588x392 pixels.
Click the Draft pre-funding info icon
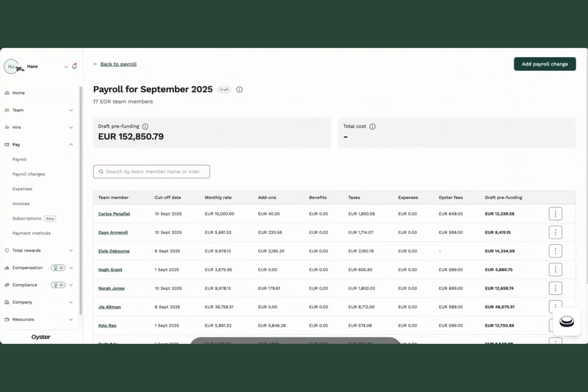[145, 127]
